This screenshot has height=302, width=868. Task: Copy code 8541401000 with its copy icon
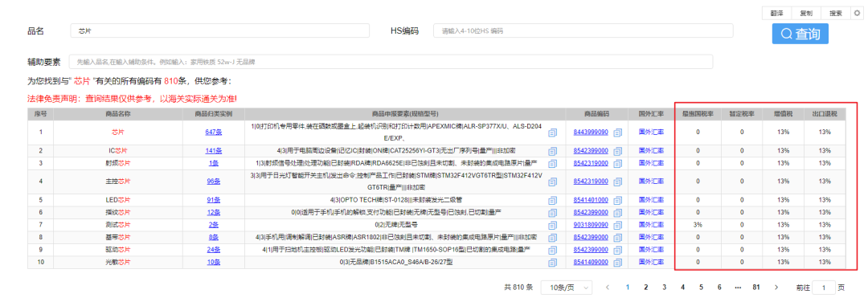[x=618, y=200]
